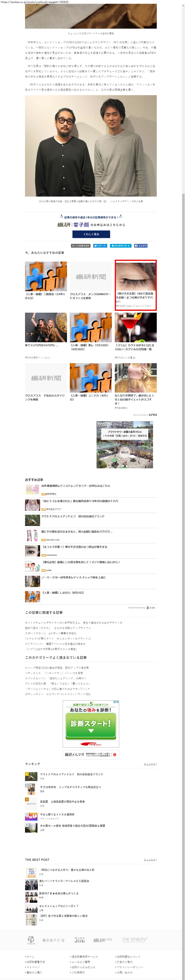This screenshot has height=980, width=185.
Task: Open related article 「ヒナヒナ」が再スタート
Action: (x=58, y=638)
